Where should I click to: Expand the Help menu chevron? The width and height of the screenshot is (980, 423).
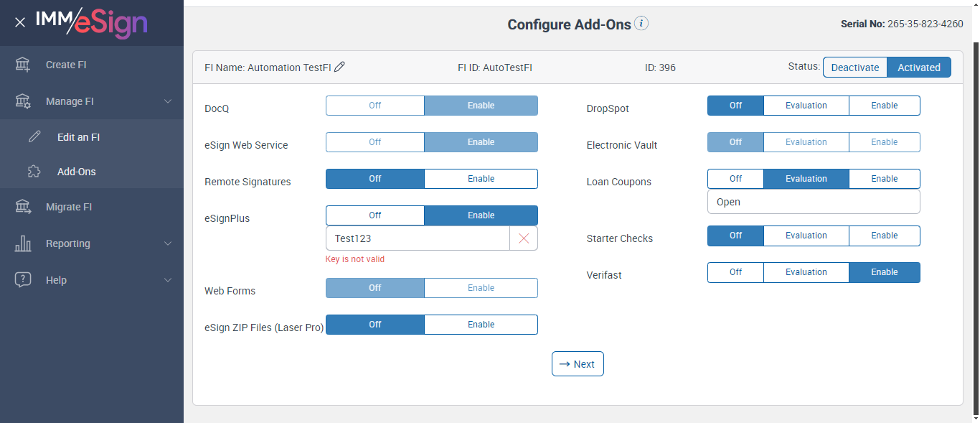[x=168, y=280]
